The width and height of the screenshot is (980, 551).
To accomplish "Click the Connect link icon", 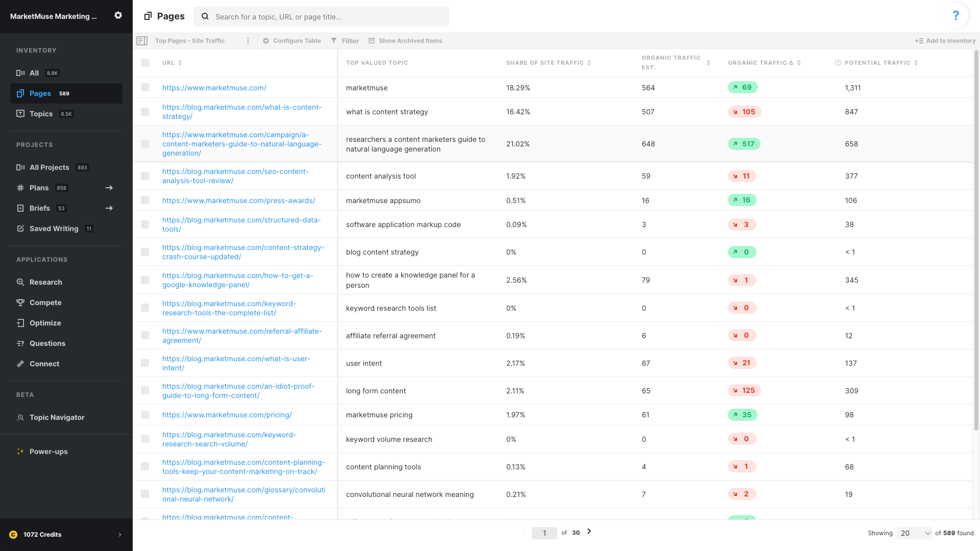I will [x=20, y=364].
